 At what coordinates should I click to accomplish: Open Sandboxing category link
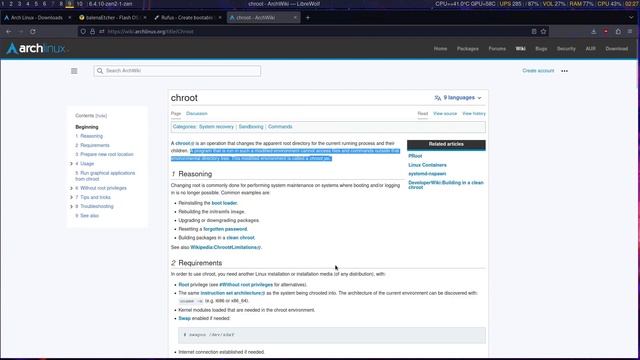tap(251, 127)
